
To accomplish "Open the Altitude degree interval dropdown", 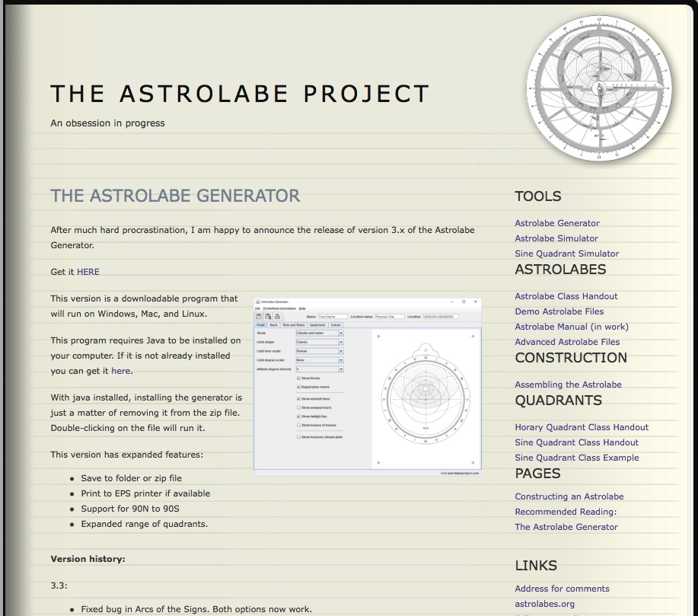I will (341, 369).
